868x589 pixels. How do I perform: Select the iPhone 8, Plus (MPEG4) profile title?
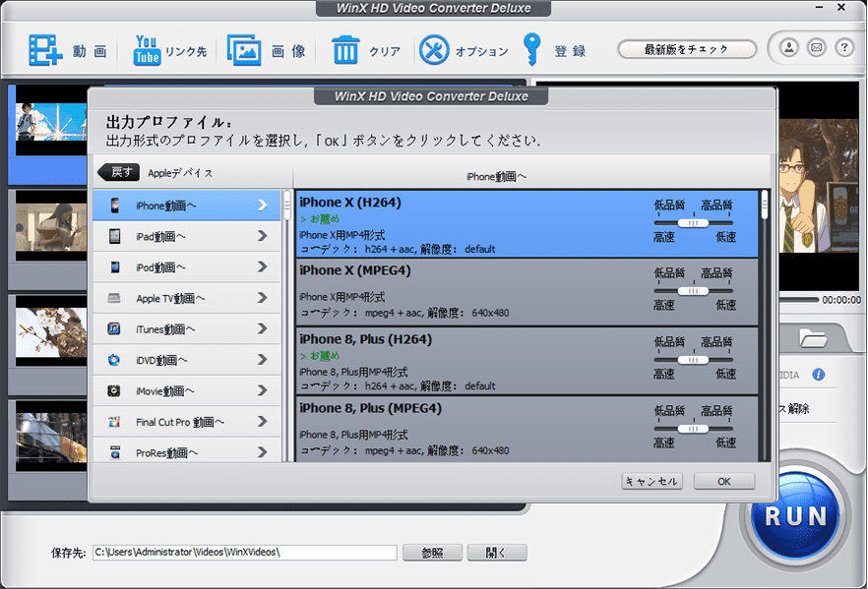tap(371, 408)
